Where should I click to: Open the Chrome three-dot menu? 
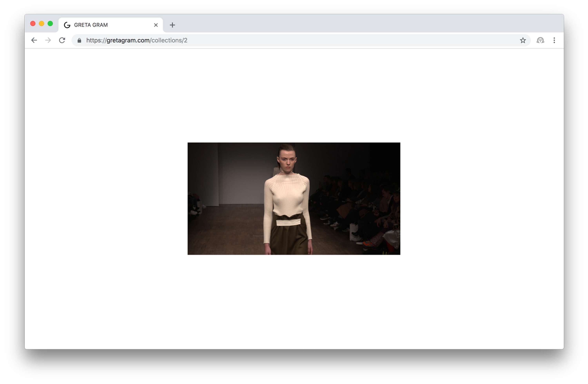(554, 40)
